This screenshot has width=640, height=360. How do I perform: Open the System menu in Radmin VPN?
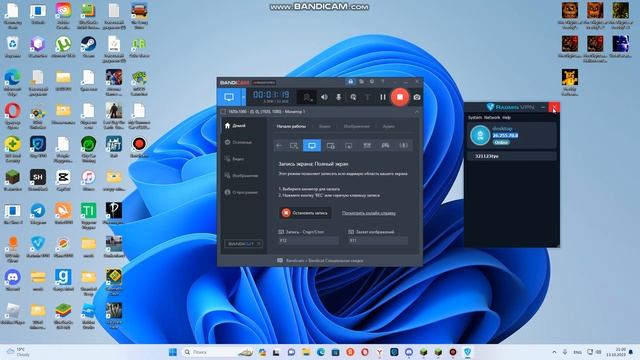[475, 118]
